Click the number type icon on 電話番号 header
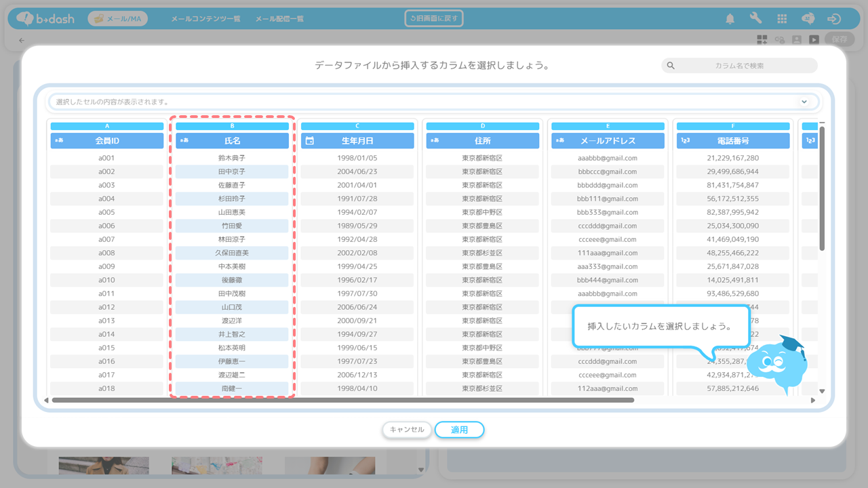 [685, 141]
